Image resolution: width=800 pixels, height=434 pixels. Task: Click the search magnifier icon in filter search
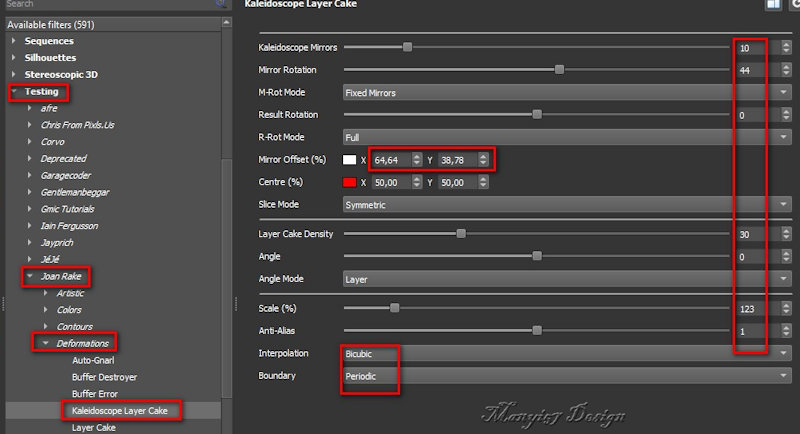coord(219,4)
